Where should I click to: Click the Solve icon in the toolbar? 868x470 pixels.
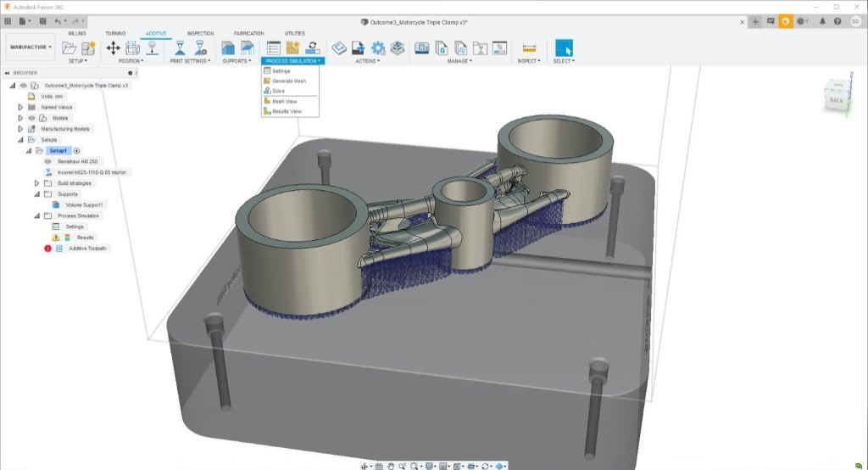[x=313, y=48]
